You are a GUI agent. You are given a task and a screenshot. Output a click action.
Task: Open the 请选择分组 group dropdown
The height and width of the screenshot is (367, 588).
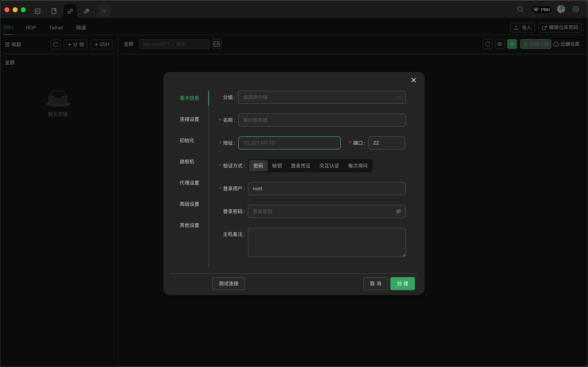pos(322,97)
